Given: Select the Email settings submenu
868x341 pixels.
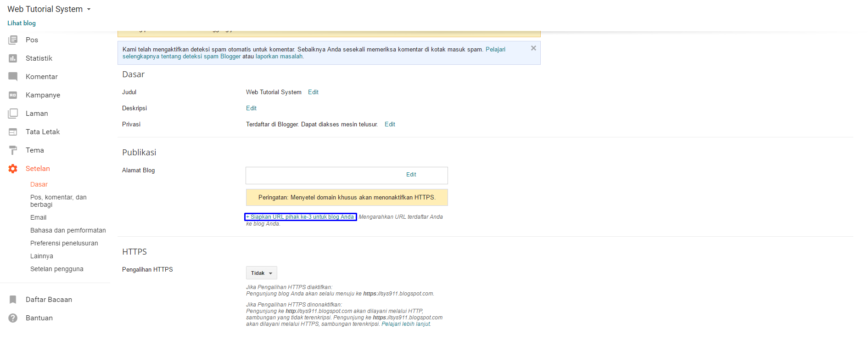Looking at the screenshot, I should coord(38,217).
